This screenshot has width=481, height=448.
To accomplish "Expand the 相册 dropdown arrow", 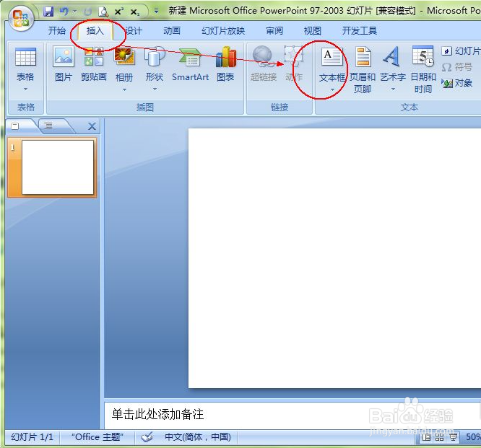I will coord(124,89).
